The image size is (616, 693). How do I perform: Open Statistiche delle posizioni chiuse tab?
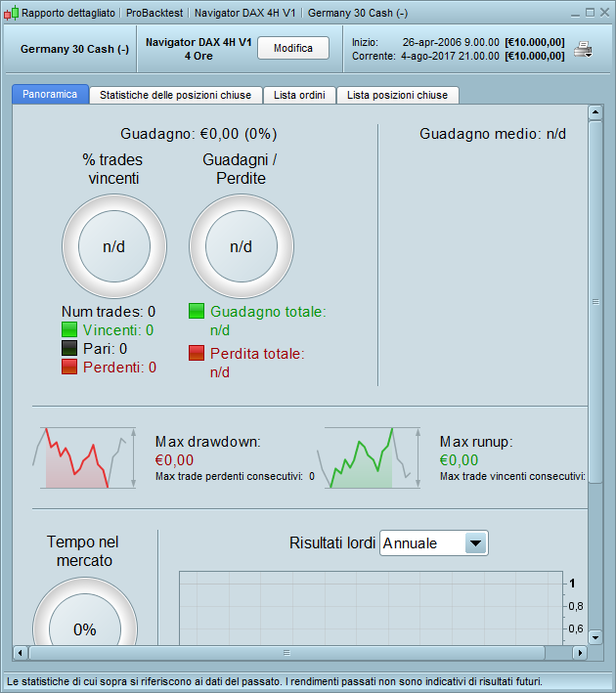point(176,95)
